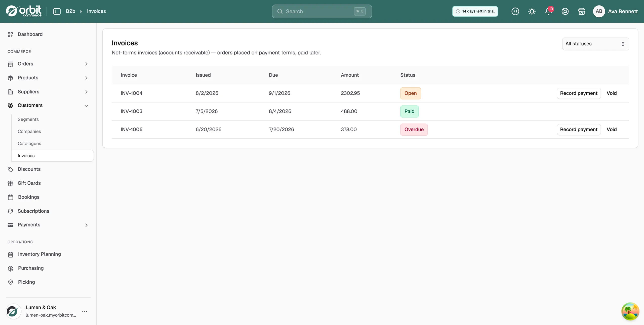Click the Orbit Commerce logo
This screenshot has height=325, width=644.
tap(24, 11)
